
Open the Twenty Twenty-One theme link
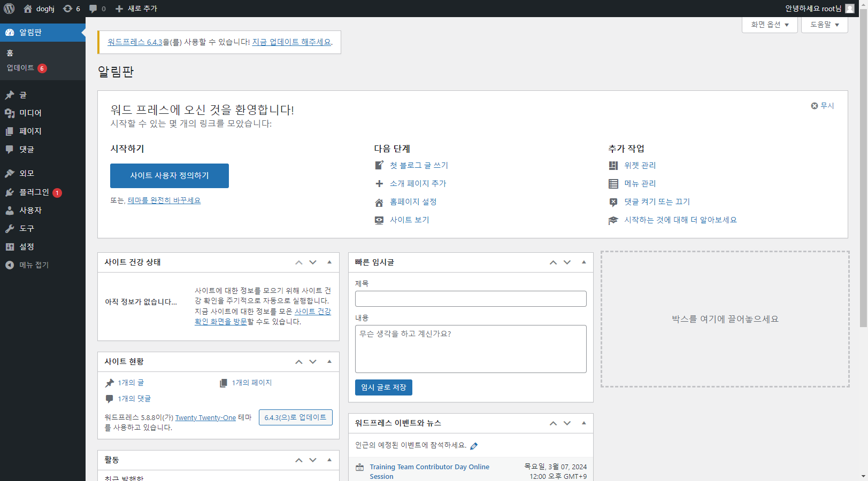pyautogui.click(x=205, y=418)
